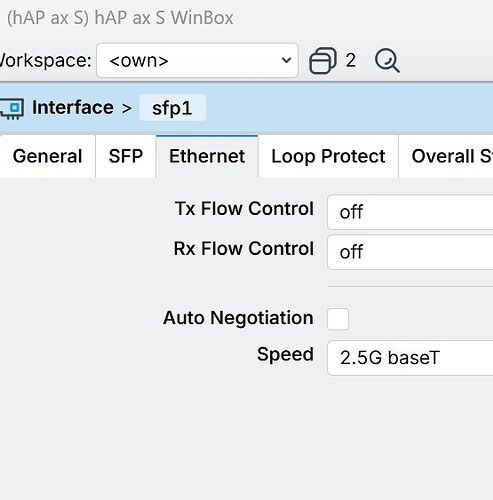Click the Auto Negotiation label
Screen dimensions: 493x500
[x=238, y=318]
